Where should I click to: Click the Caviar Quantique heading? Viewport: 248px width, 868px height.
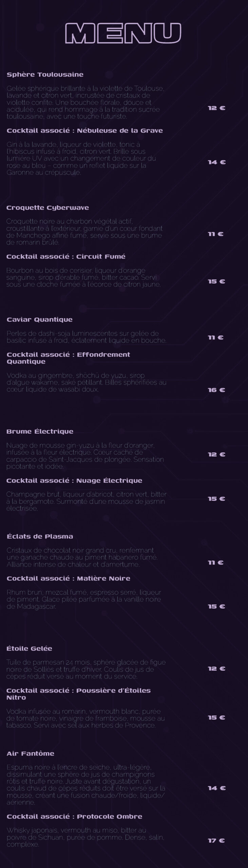(x=40, y=320)
